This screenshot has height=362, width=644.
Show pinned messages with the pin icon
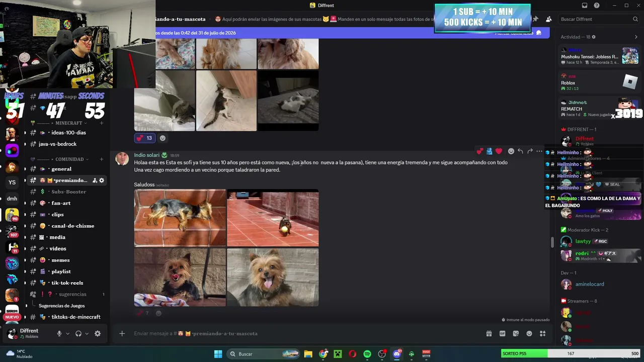click(x=535, y=19)
